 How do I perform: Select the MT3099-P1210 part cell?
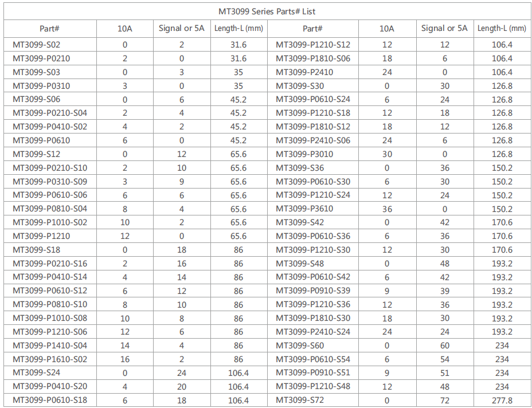pyautogui.click(x=41, y=236)
